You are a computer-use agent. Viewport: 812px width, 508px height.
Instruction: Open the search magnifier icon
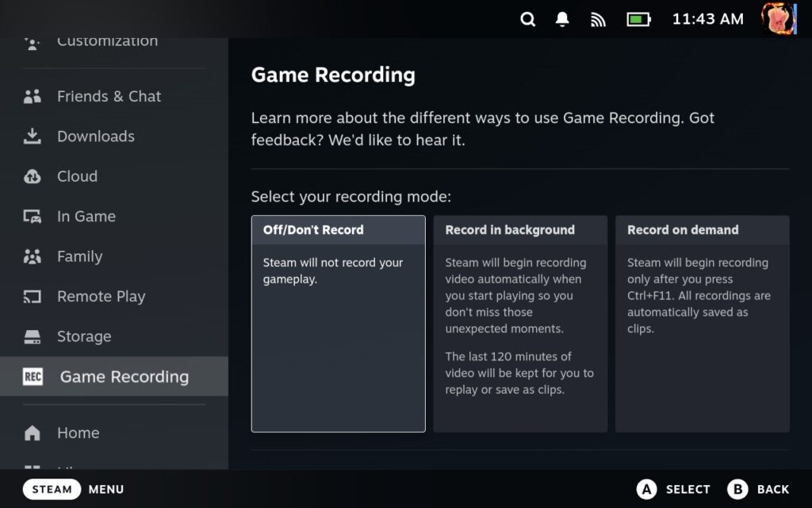[x=527, y=20]
